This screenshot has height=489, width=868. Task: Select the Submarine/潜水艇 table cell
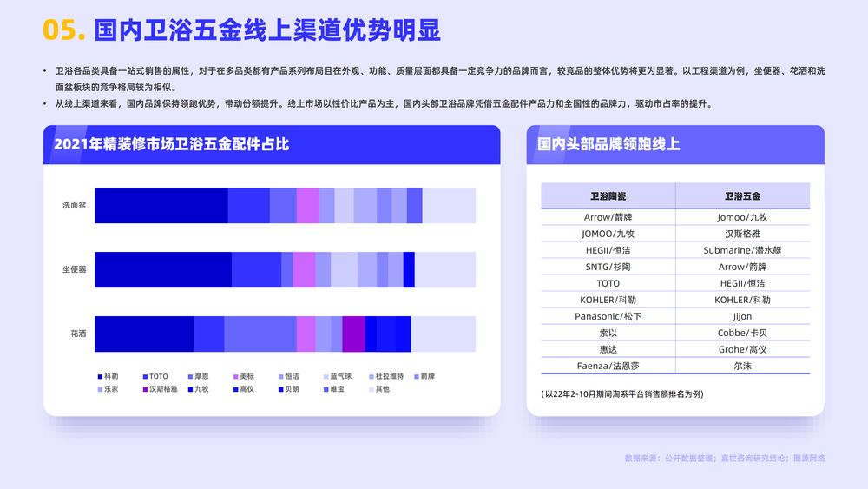742,250
